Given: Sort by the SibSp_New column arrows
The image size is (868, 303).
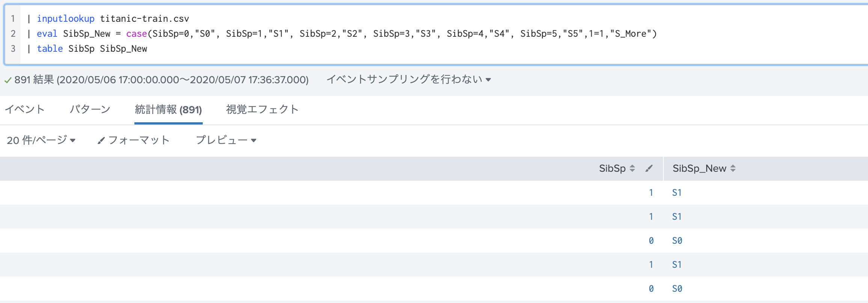Looking at the screenshot, I should click(733, 168).
